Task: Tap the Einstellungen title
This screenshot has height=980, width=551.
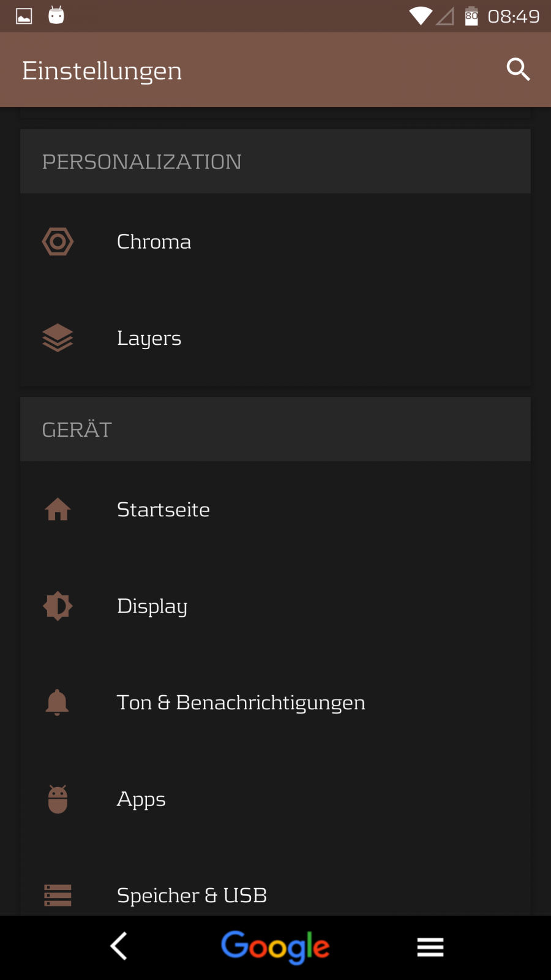Action: coord(102,70)
